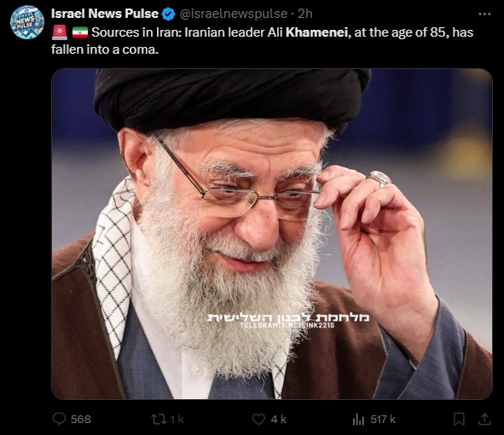Click the 4k likes count
This screenshot has width=504, height=435.
[278, 420]
